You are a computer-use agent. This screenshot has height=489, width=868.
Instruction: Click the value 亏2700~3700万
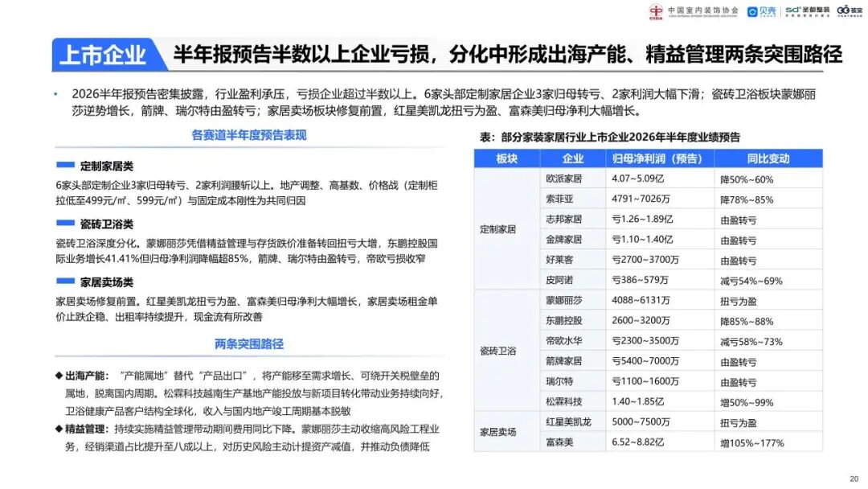click(645, 260)
